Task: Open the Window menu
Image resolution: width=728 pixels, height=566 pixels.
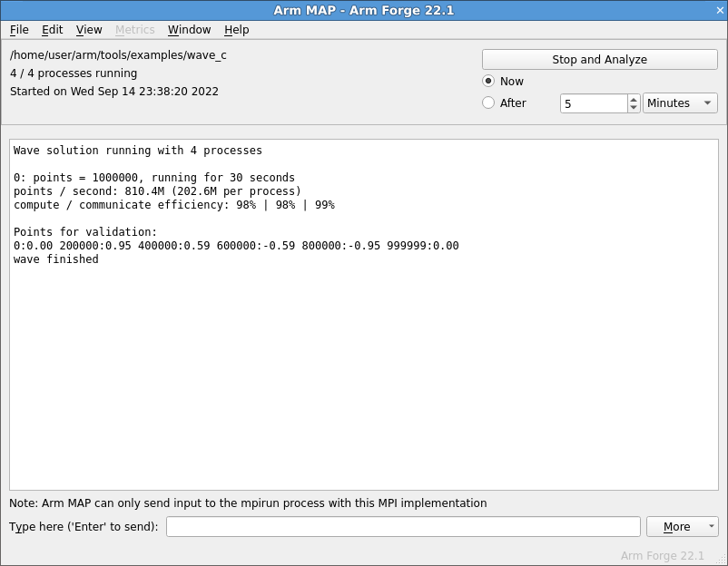Action: (189, 30)
